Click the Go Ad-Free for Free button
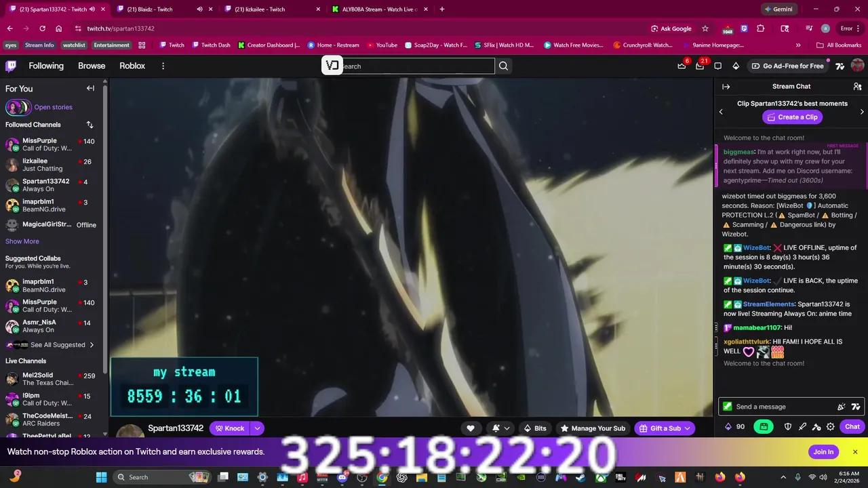The height and width of the screenshot is (488, 868). (x=787, y=66)
